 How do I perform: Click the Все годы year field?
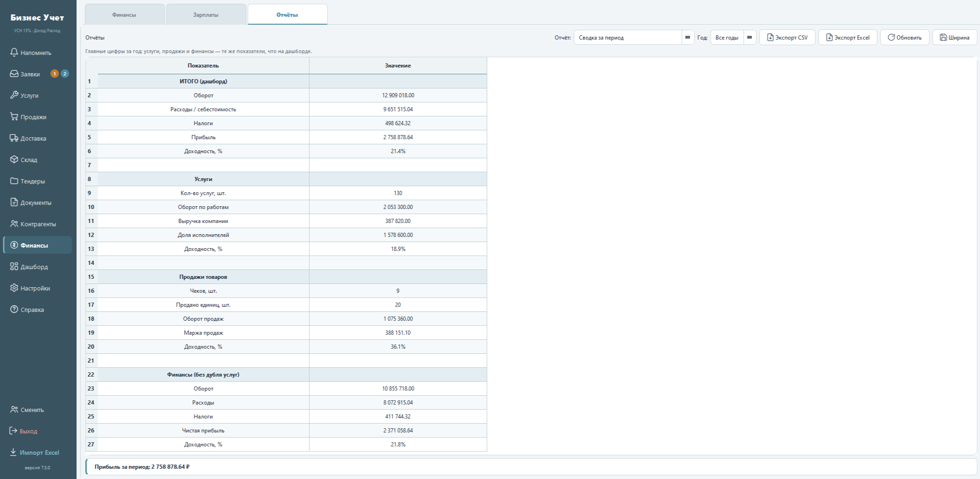click(x=727, y=37)
